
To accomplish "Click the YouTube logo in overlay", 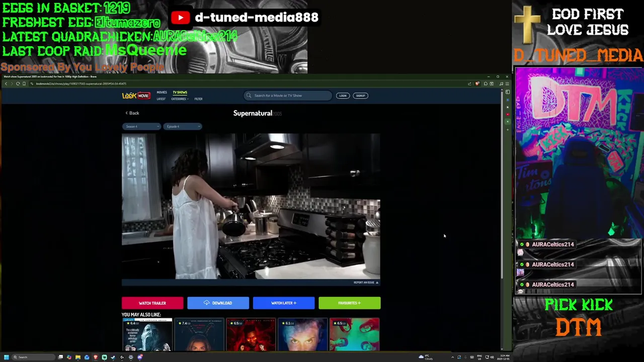I will (x=180, y=18).
